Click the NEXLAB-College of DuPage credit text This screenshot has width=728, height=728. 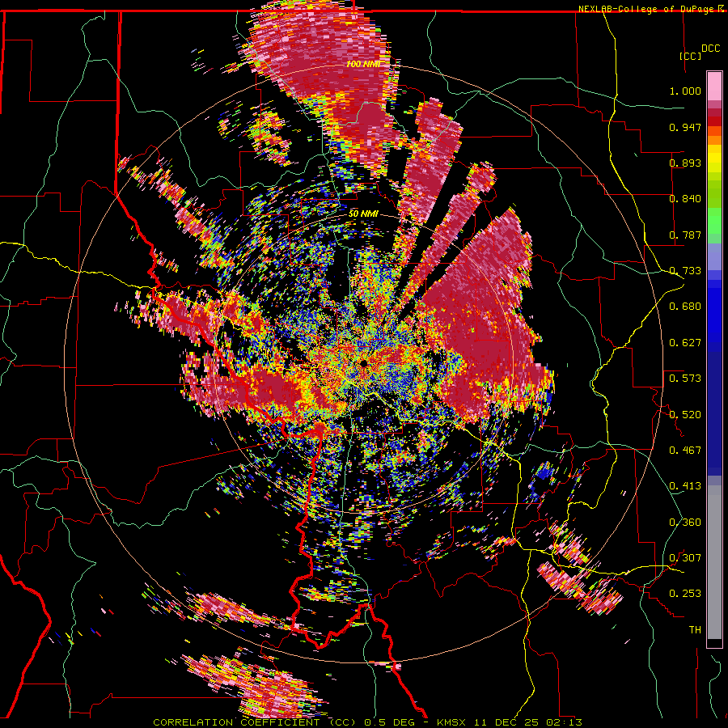coord(646,9)
